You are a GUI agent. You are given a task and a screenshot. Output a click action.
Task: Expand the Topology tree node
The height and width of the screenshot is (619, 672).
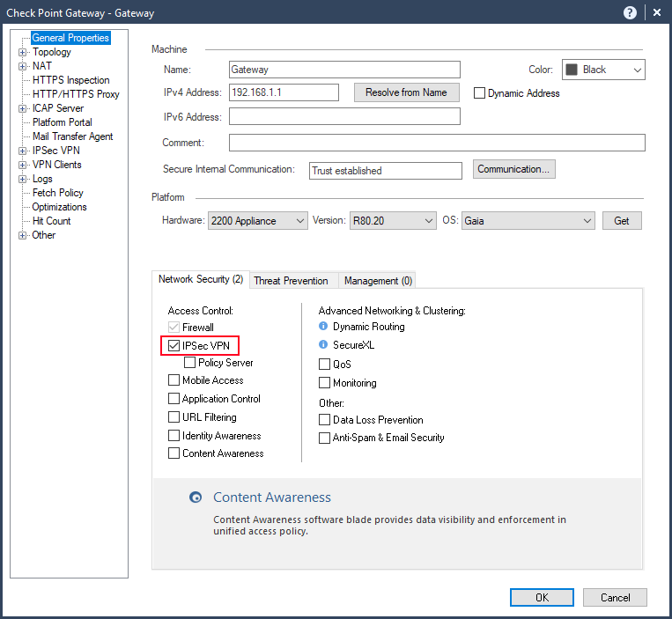click(x=23, y=53)
